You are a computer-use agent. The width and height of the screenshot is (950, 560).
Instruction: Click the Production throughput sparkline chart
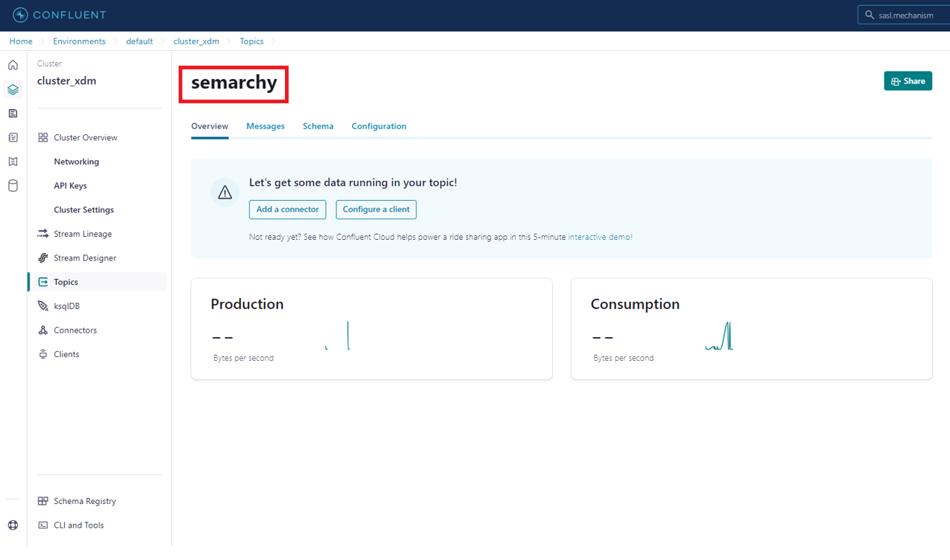(337, 336)
